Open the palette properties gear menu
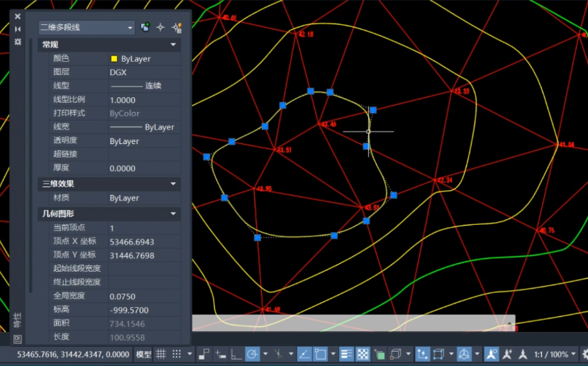The image size is (588, 366). [x=18, y=42]
